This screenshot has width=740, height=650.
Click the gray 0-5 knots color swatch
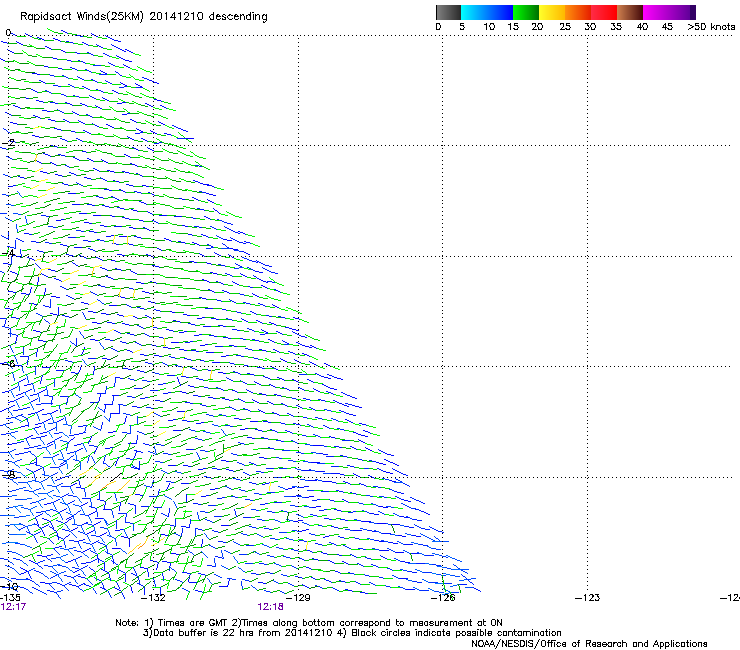point(448,12)
